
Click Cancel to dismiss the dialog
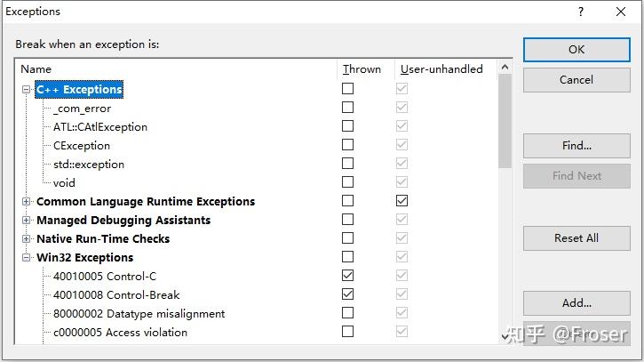point(576,80)
